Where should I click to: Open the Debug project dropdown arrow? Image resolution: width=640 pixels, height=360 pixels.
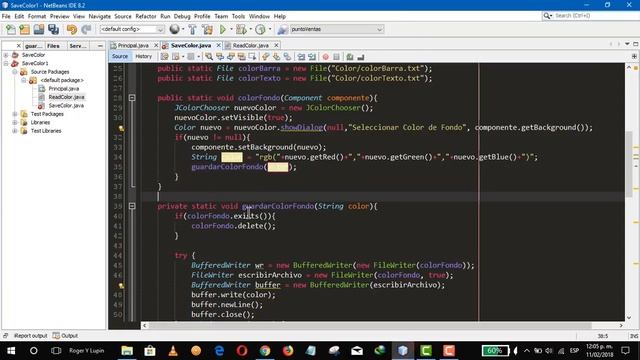click(x=251, y=29)
